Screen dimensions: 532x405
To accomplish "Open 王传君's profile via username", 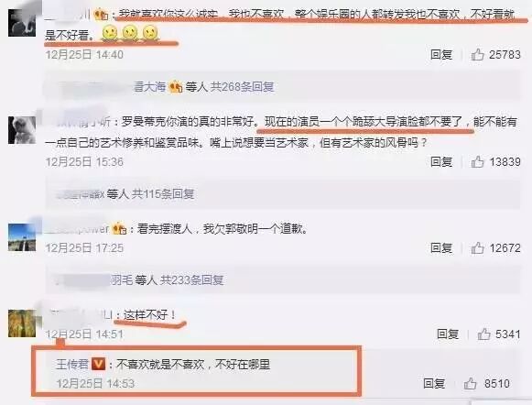I will click(x=72, y=365).
